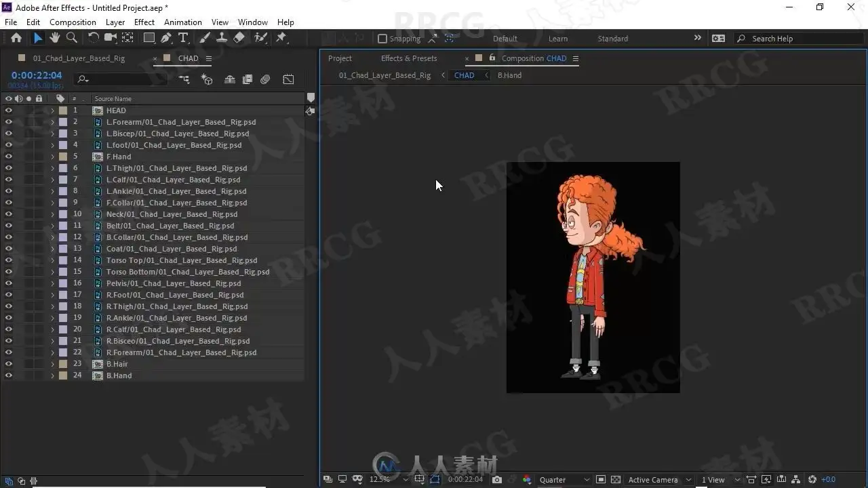Viewport: 868px width, 488px height.
Task: Open the Project panel tab
Action: pyautogui.click(x=340, y=58)
